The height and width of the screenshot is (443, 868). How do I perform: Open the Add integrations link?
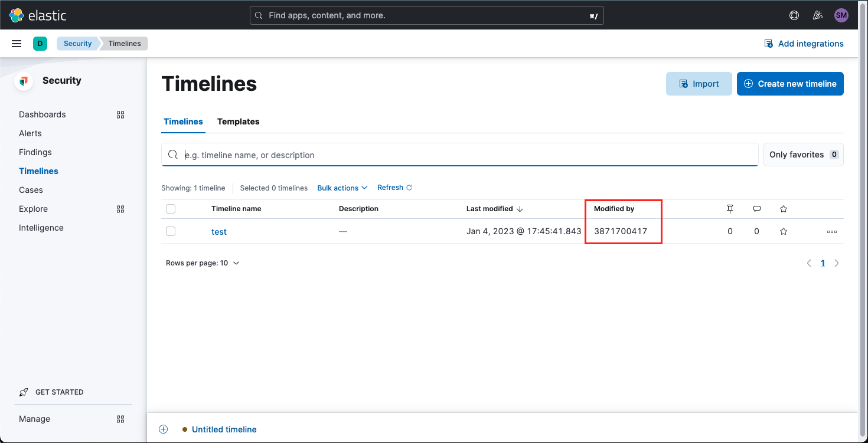(804, 44)
